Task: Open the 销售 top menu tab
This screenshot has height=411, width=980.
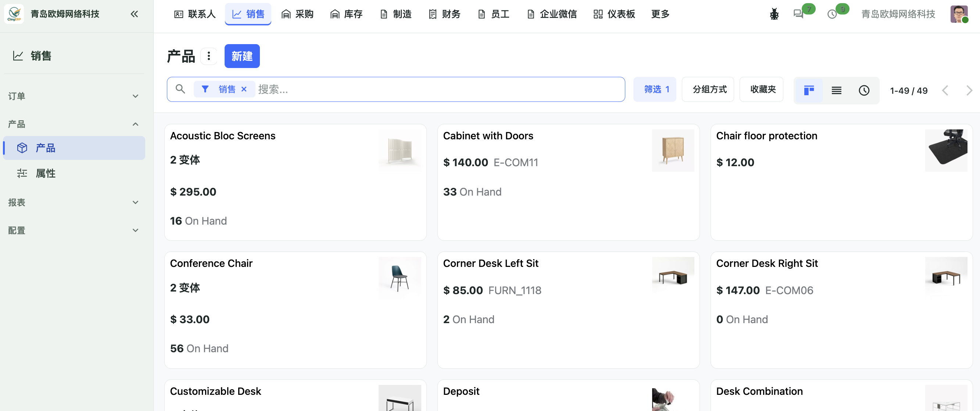Action: pyautogui.click(x=248, y=14)
